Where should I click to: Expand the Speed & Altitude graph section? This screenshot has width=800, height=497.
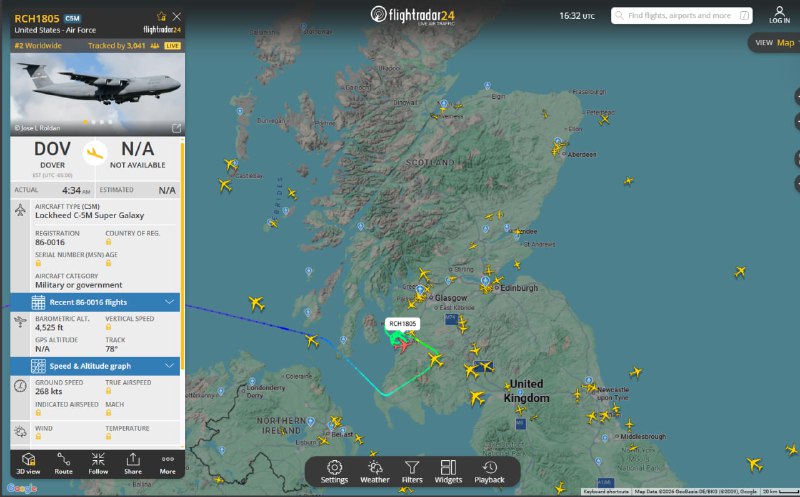[x=169, y=366]
